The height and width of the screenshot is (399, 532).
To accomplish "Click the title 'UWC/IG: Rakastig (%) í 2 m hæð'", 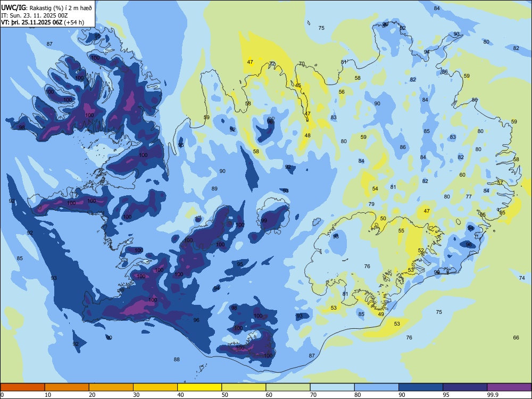I will tap(46, 7).
